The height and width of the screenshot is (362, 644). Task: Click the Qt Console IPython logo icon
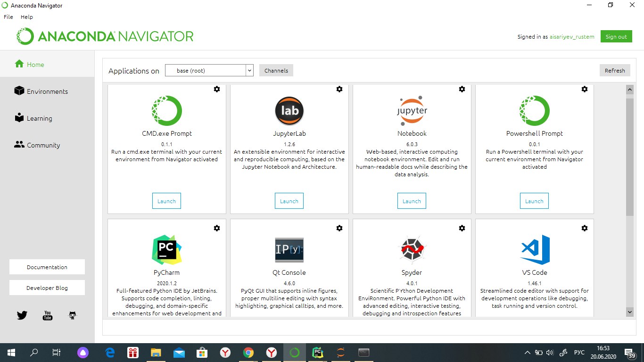click(x=289, y=250)
